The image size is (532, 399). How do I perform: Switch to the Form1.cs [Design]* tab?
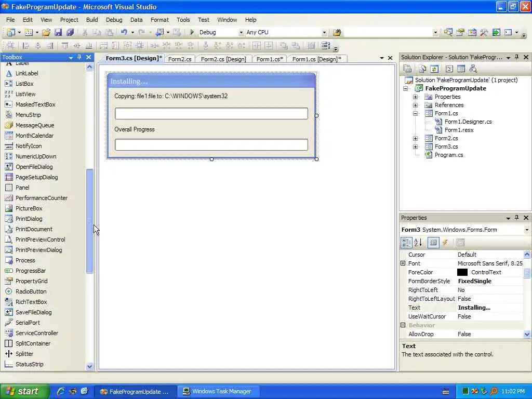(x=317, y=59)
